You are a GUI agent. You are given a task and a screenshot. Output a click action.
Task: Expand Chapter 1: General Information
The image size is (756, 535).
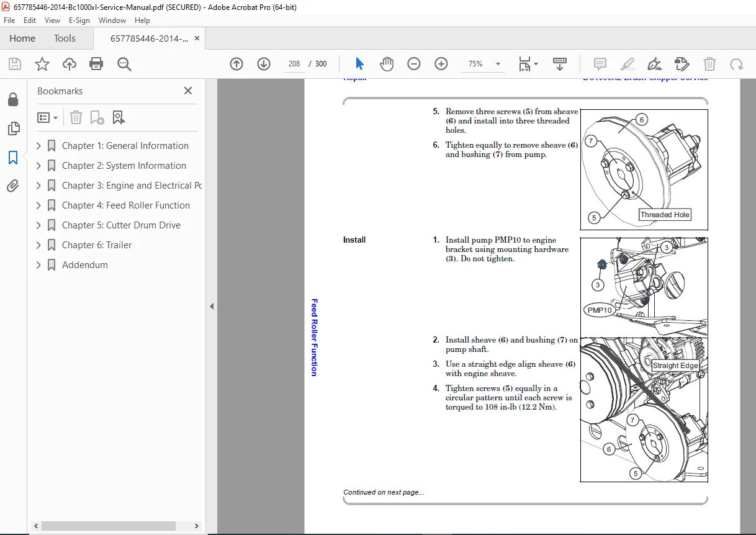coord(38,146)
